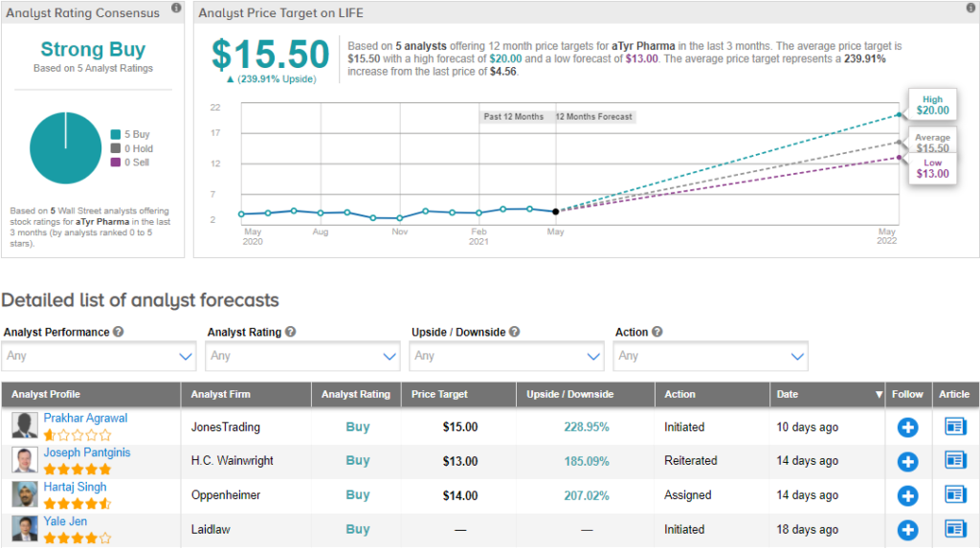Open article icon for Hartaj Singh's rating
Viewport: 980px width, 548px height.
point(955,494)
